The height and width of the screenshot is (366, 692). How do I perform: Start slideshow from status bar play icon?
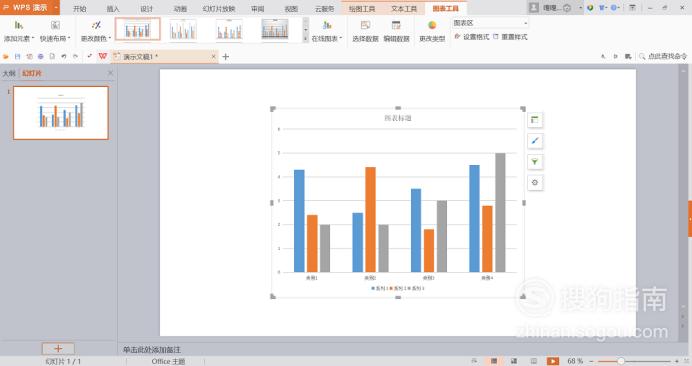pyautogui.click(x=553, y=361)
